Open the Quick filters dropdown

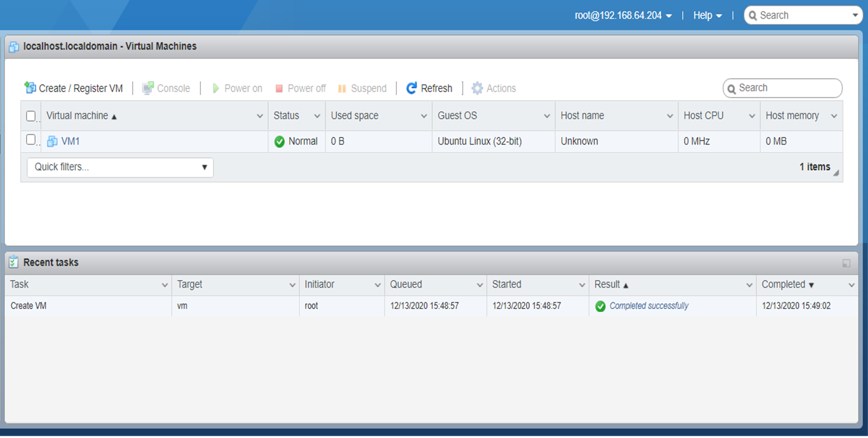120,167
